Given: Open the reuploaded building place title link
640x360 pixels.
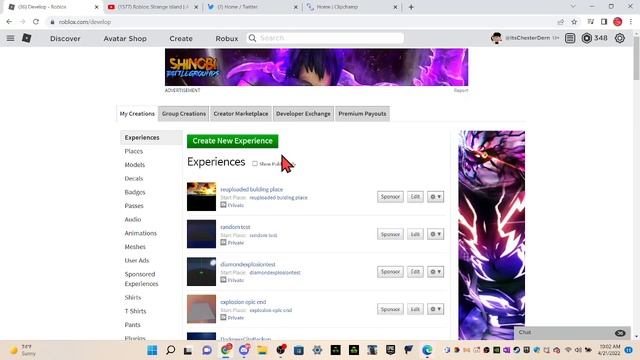Looking at the screenshot, I should click(x=251, y=189).
